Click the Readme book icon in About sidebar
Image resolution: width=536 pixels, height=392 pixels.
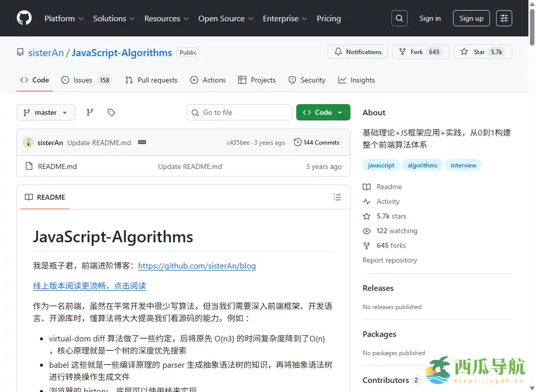click(366, 187)
